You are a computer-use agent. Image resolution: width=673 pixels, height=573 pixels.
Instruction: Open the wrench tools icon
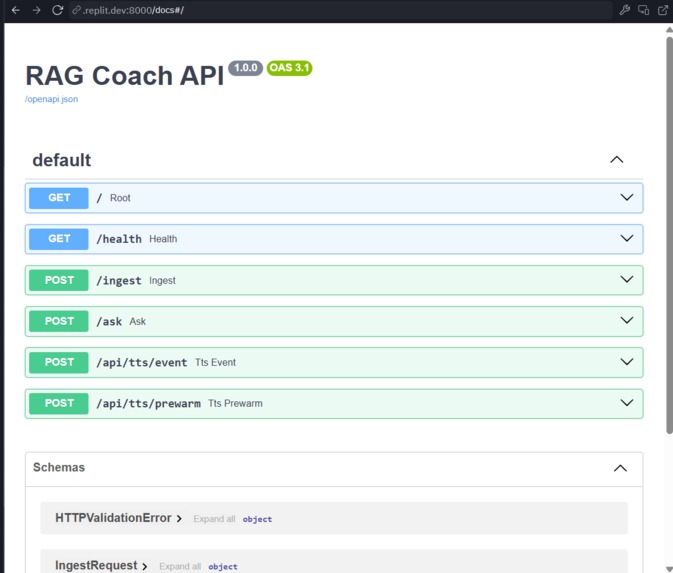tap(624, 10)
